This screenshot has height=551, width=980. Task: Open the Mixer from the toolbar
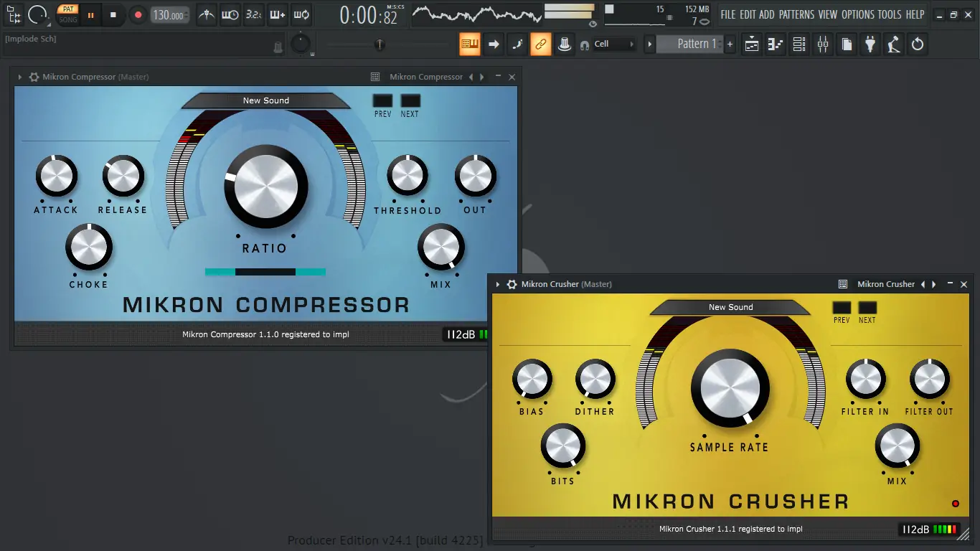point(823,44)
